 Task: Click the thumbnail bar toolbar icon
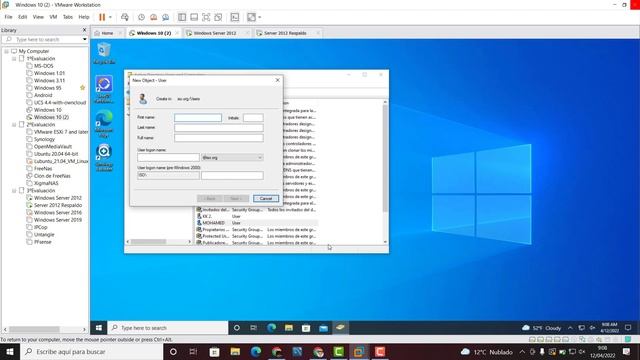coord(194,17)
